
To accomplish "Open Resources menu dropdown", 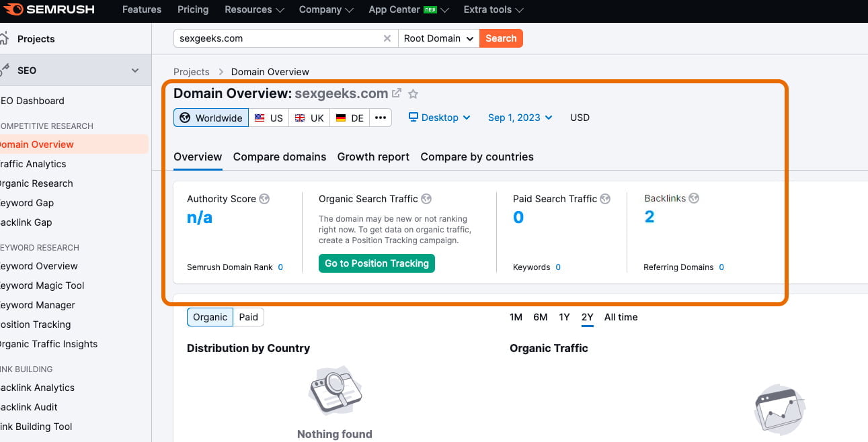I will point(254,9).
